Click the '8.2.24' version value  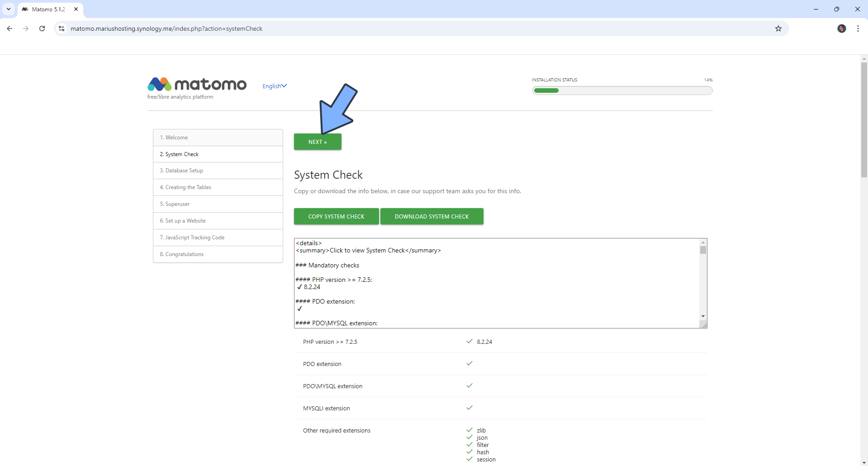pyautogui.click(x=484, y=342)
